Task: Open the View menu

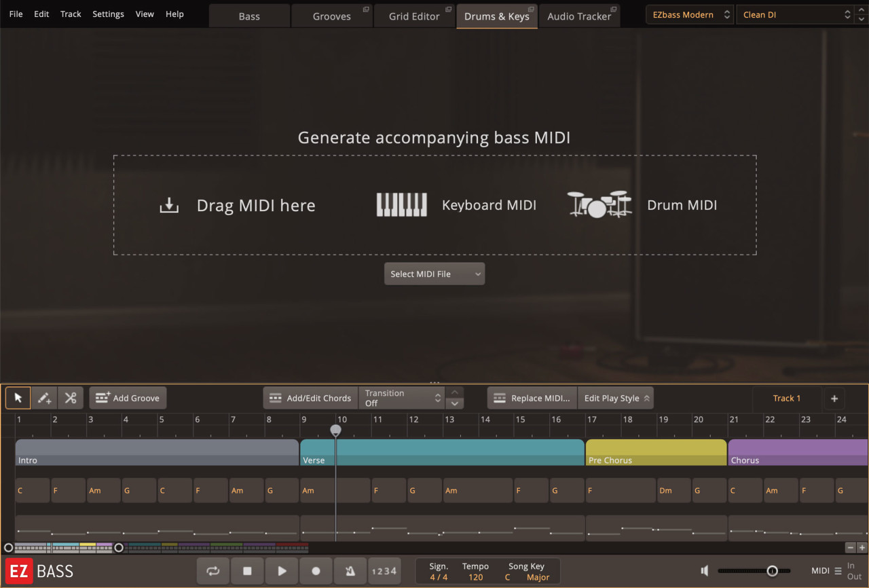Action: click(145, 14)
